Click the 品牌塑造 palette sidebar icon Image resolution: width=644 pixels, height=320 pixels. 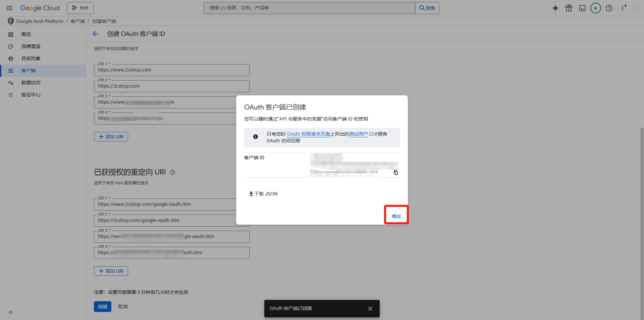[x=11, y=46]
